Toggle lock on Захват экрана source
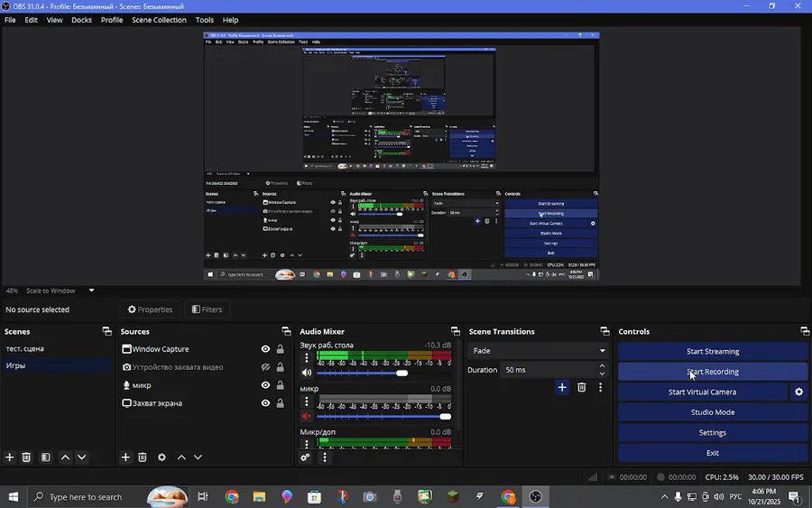812x508 pixels. (x=281, y=403)
